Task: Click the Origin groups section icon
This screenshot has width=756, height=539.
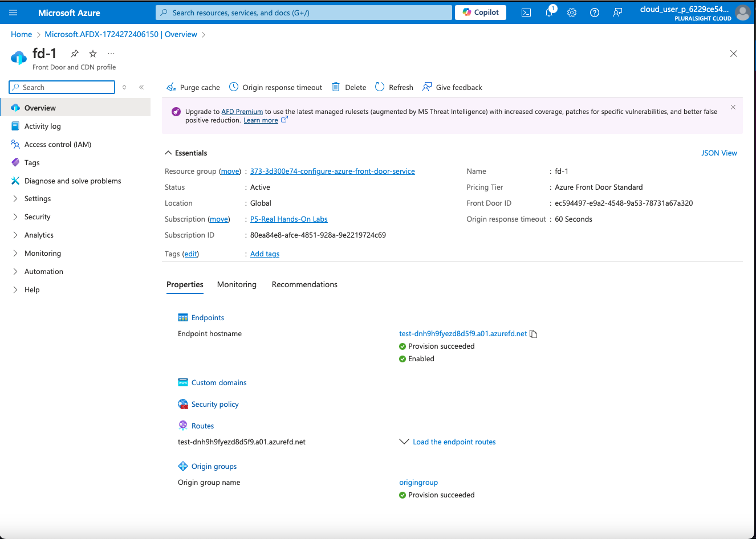Action: 183,466
